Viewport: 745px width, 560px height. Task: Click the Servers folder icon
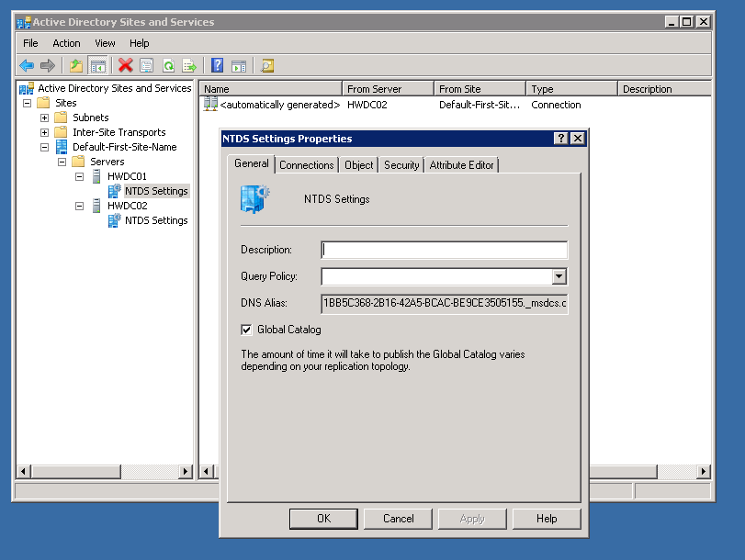78,162
